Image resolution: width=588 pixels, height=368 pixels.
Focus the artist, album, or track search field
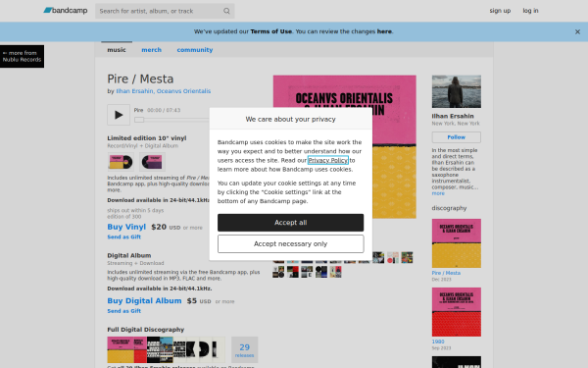[165, 11]
